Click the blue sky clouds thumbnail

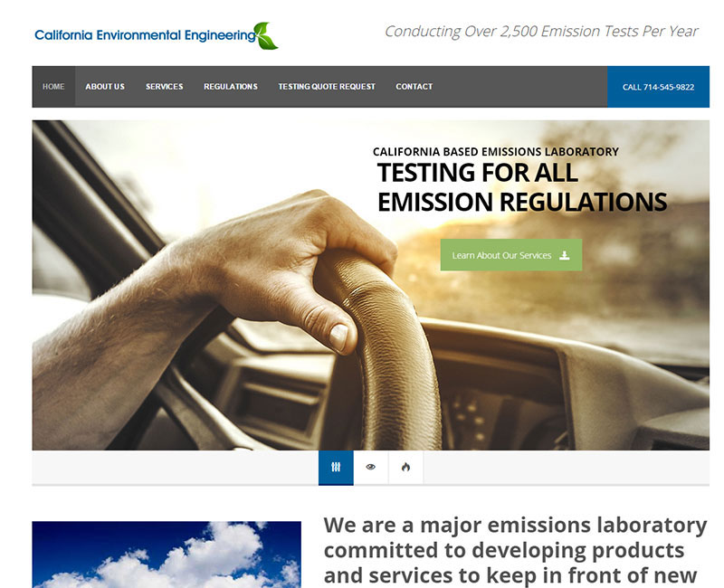tap(167, 554)
